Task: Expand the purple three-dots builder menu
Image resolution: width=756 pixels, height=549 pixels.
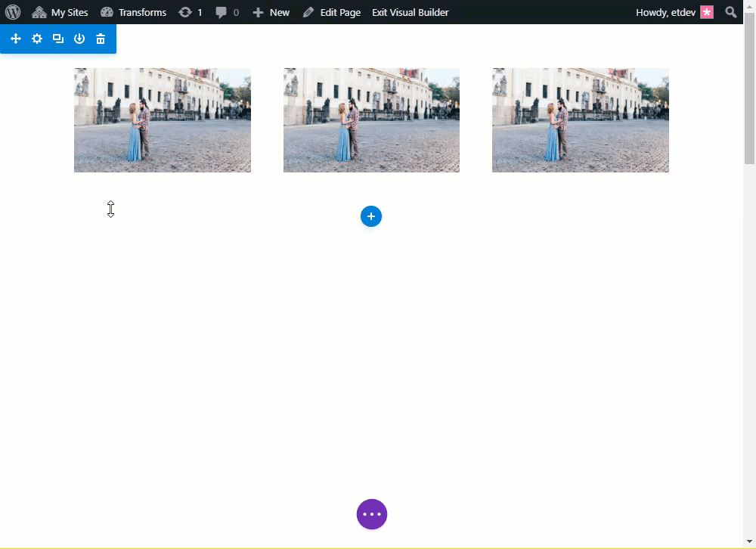Action: tap(372, 514)
